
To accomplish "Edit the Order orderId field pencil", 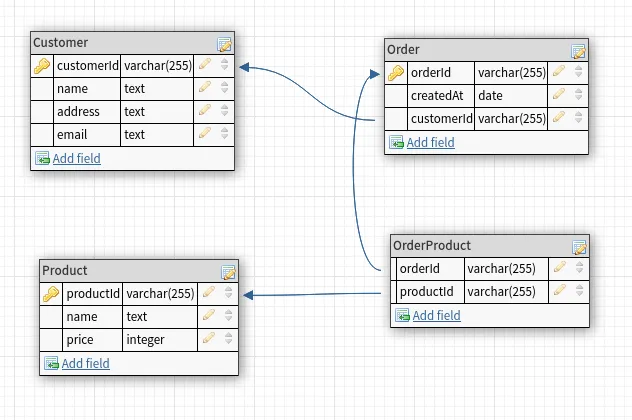I will [x=559, y=71].
